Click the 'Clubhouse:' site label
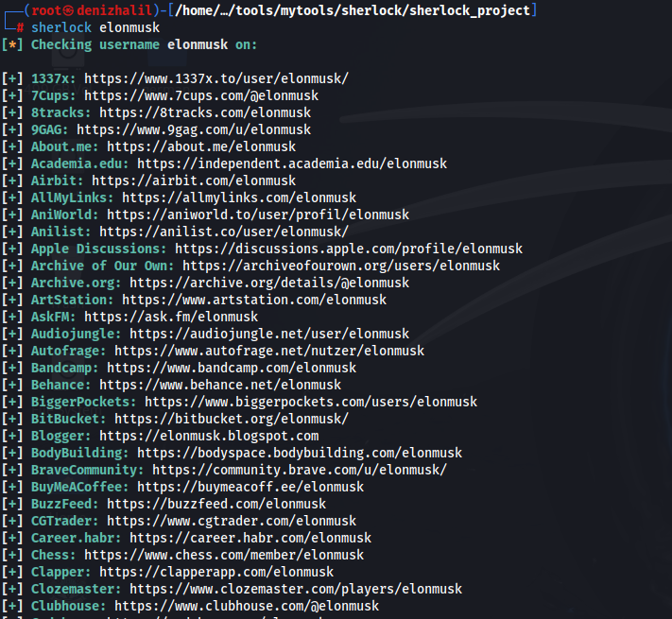 (69, 606)
